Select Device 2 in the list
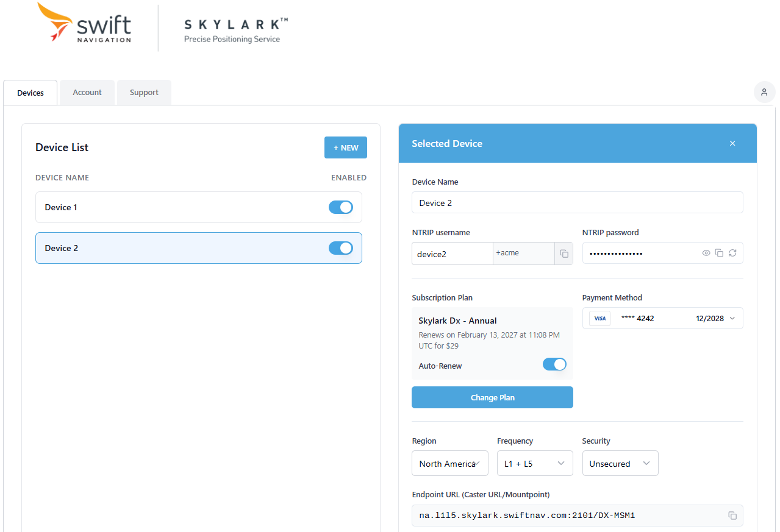Viewport: 780px width, 532px height. (199, 248)
